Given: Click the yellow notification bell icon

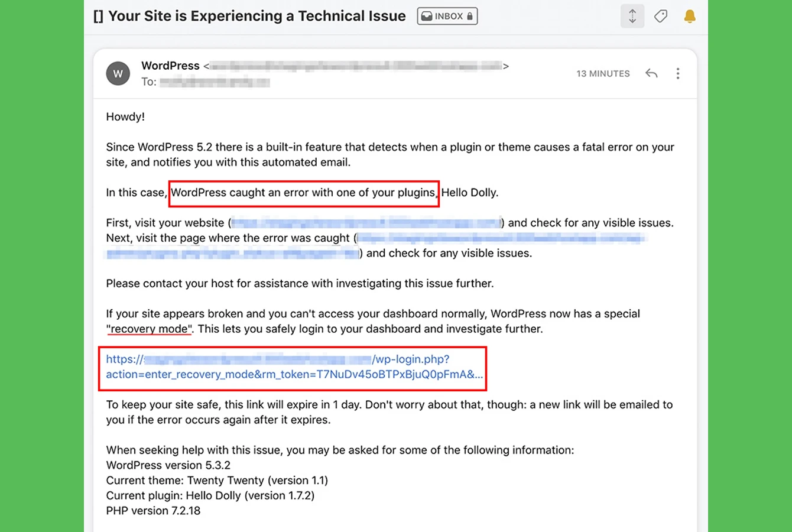Looking at the screenshot, I should pyautogui.click(x=690, y=16).
